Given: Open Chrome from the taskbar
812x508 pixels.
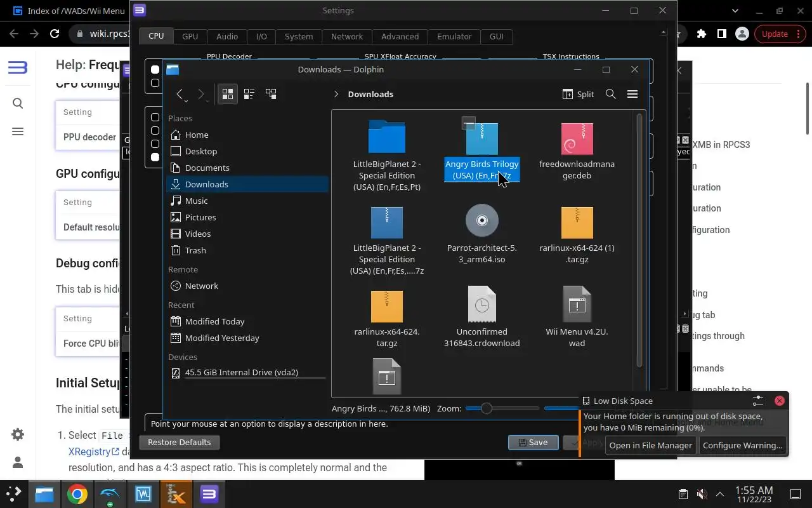Looking at the screenshot, I should point(77,493).
